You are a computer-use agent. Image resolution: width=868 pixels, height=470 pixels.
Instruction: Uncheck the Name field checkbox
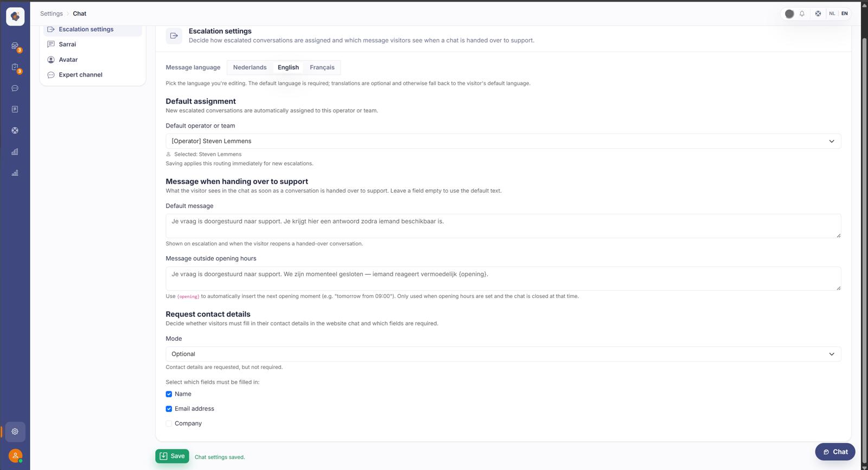[169, 394]
